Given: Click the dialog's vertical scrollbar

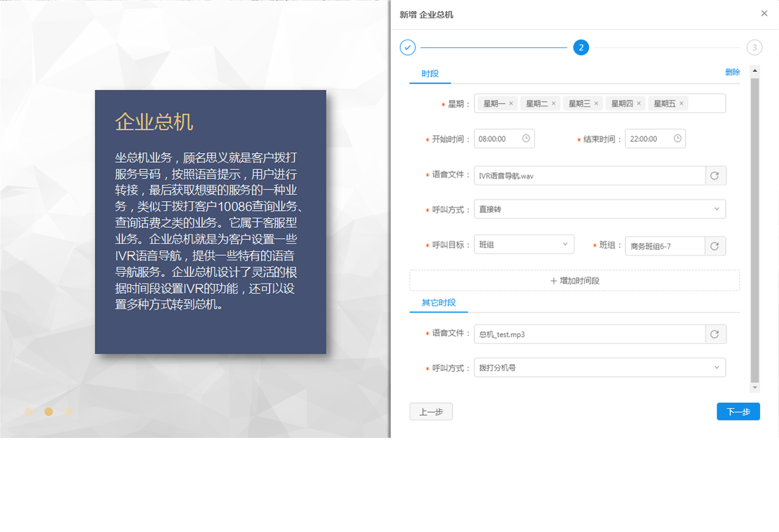Looking at the screenshot, I should coord(755,227).
